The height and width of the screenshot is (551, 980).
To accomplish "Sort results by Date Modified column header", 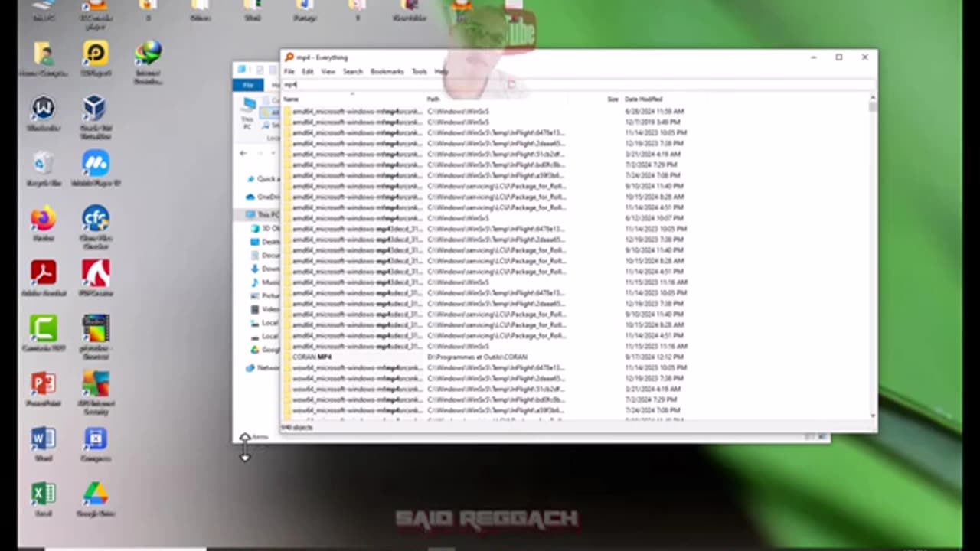I will coord(643,99).
